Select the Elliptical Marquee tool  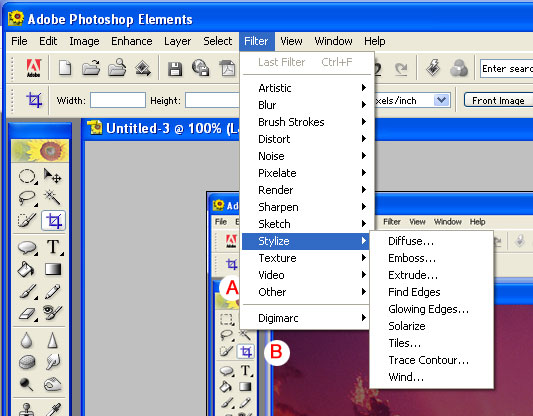pyautogui.click(x=27, y=177)
